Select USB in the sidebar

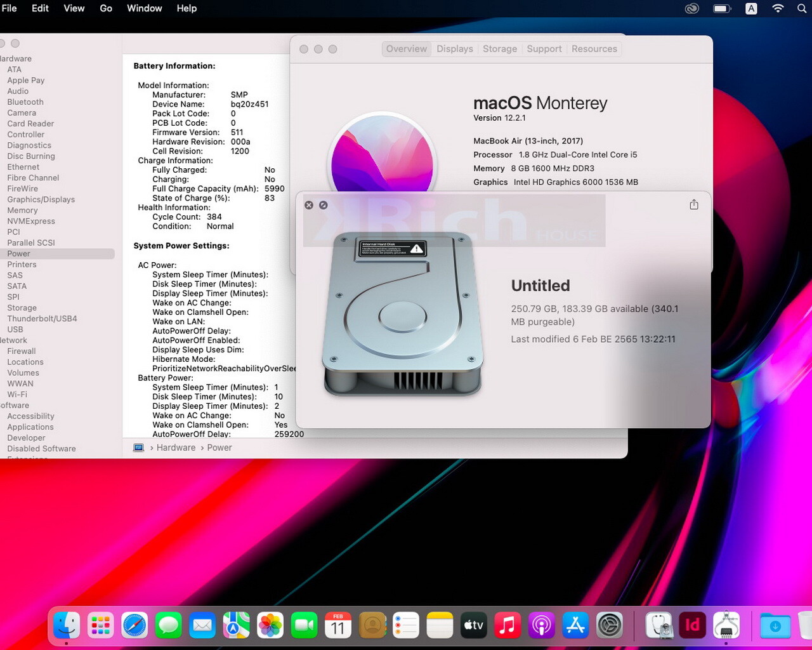[x=15, y=329]
